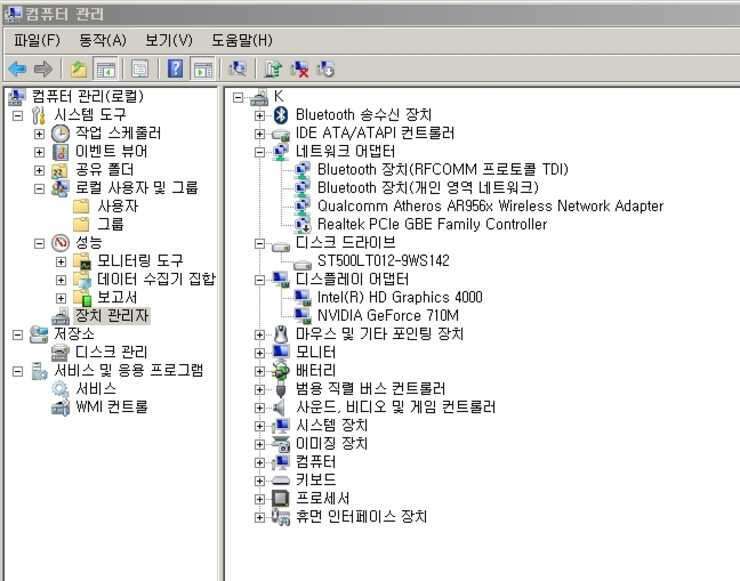Expand the 휴먼 인터페이스 장치 category
Screen dimensions: 740x581
click(x=259, y=517)
